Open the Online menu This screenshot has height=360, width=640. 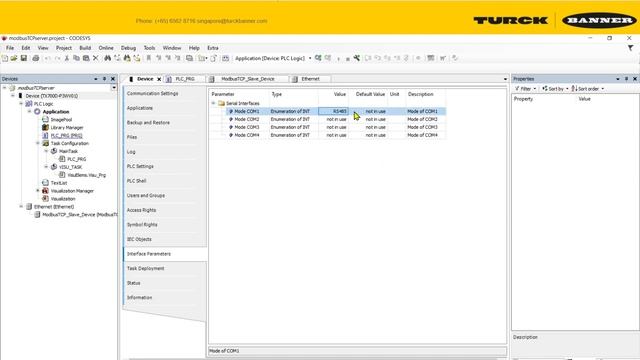(106, 48)
